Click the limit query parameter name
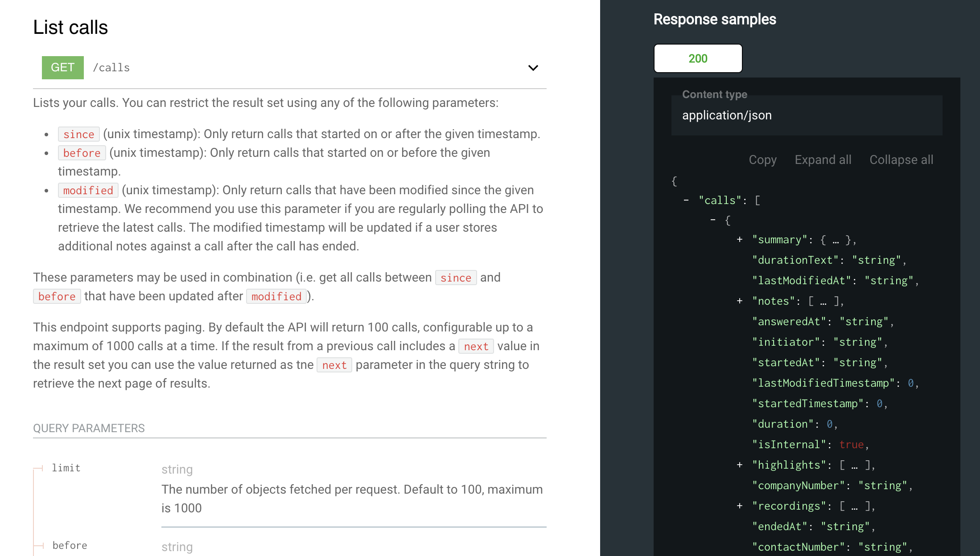980x556 pixels. coord(66,468)
